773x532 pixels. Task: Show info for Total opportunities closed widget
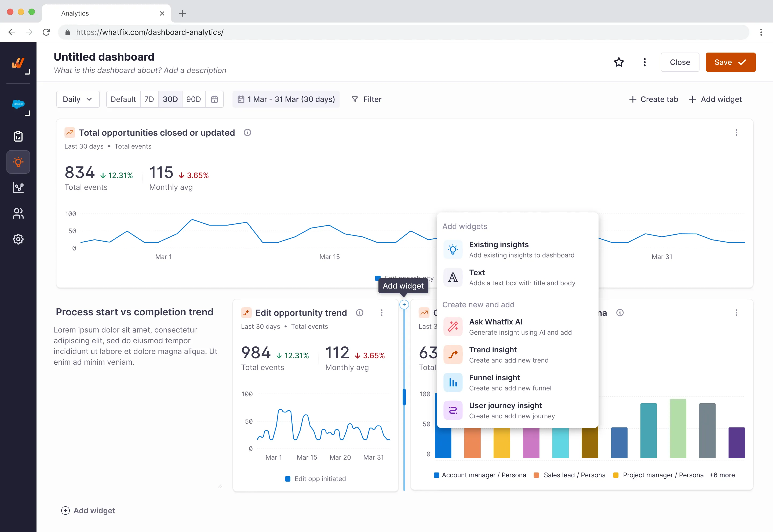[247, 133]
